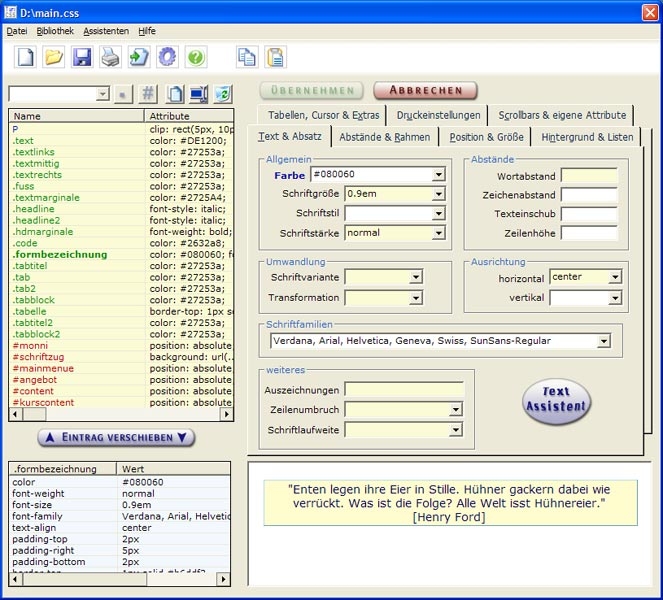
Task: Open the Schriftfamilien font list dropdown
Action: tap(603, 341)
